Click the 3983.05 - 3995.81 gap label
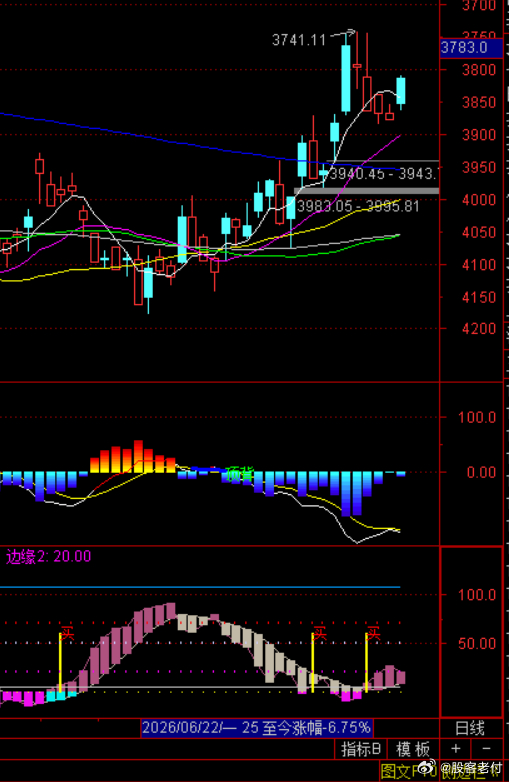This screenshot has height=782, width=509. click(358, 206)
